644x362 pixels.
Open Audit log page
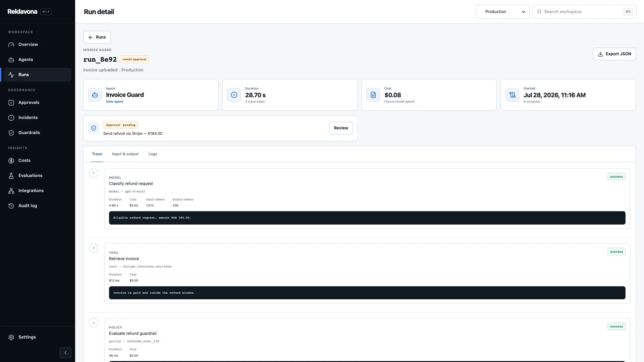(x=38, y=206)
